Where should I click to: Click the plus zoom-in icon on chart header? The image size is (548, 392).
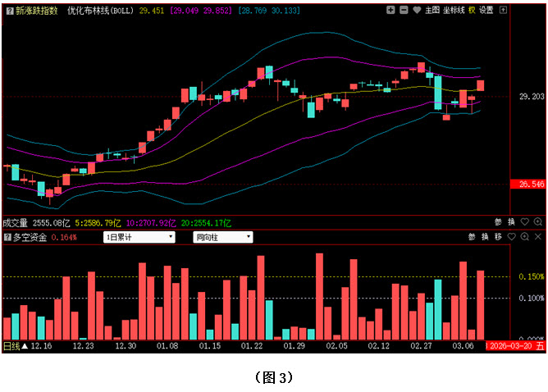tap(390, 11)
